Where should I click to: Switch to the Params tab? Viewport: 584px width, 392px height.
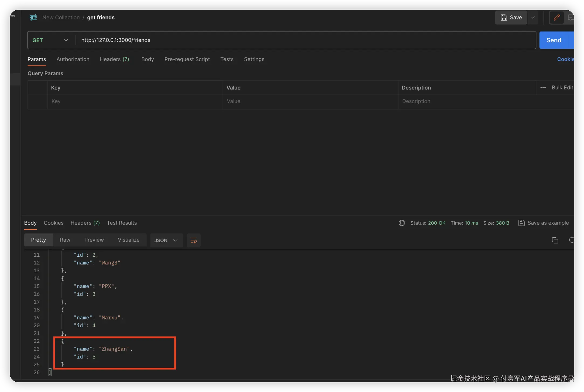pos(37,59)
